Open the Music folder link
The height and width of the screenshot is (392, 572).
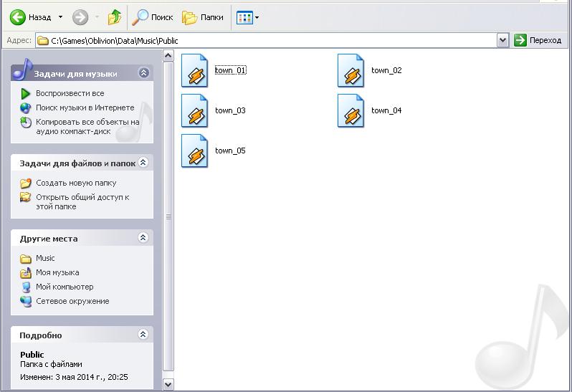click(x=45, y=258)
